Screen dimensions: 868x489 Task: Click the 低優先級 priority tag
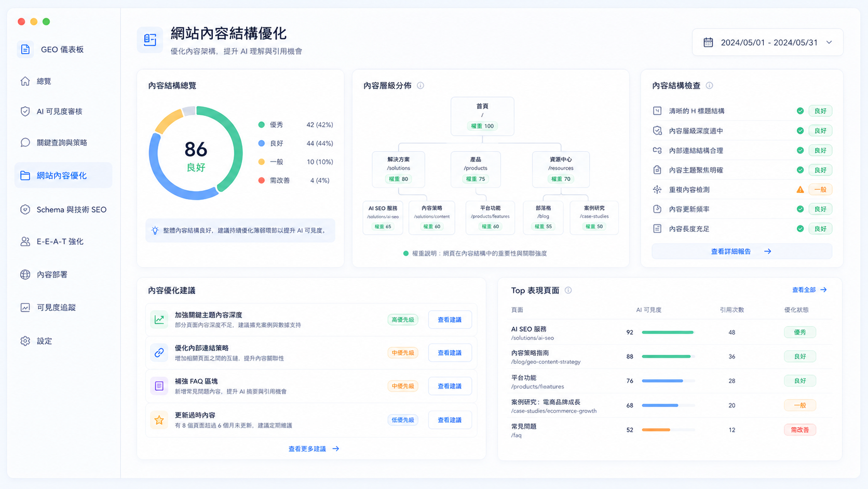click(403, 420)
